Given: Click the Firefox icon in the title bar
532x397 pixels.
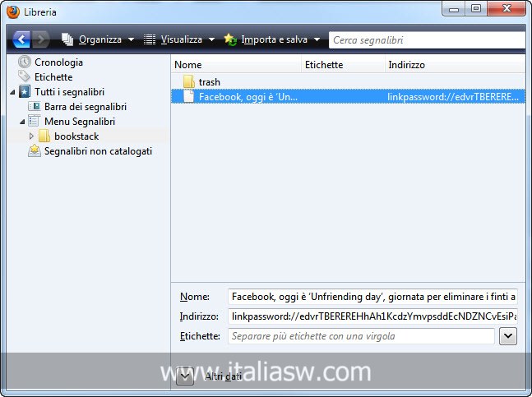Looking at the screenshot, I should click(x=13, y=12).
